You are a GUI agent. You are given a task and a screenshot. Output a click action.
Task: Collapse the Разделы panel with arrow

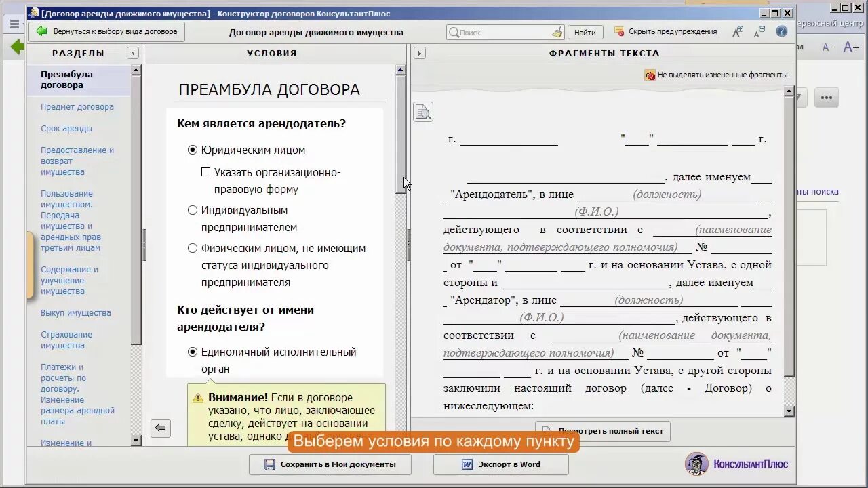133,53
